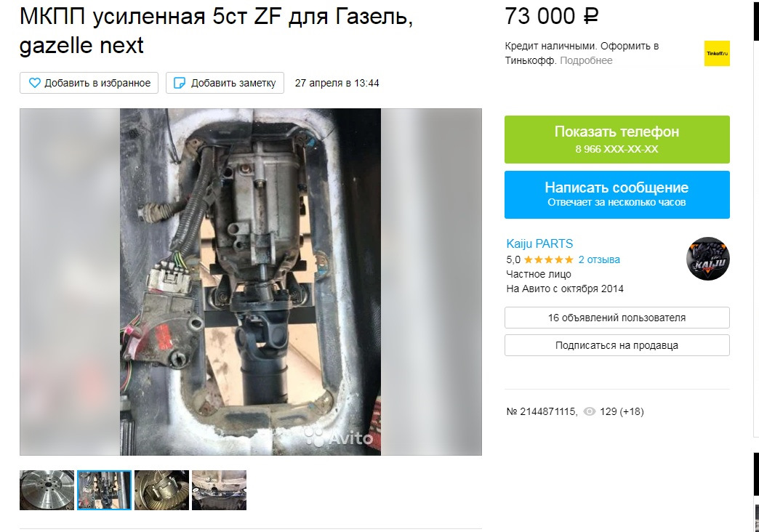Open the Kaiju PARTS seller avatar
759x532 pixels.
click(x=707, y=259)
